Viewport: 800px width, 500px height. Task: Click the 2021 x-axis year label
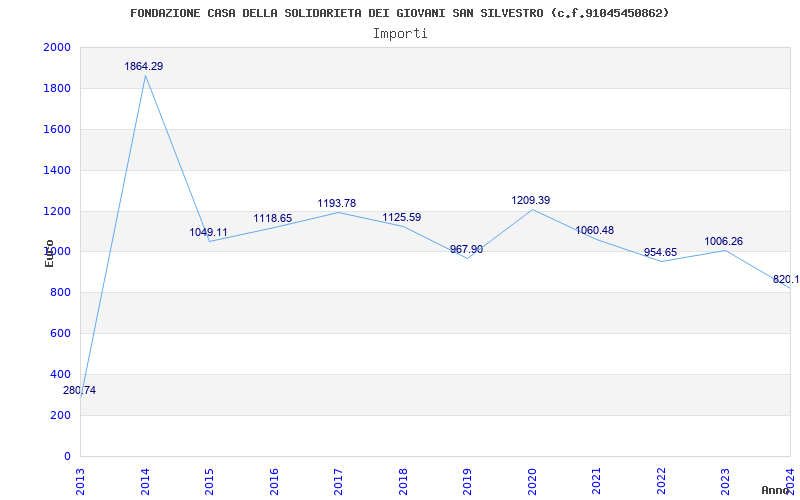tap(596, 481)
